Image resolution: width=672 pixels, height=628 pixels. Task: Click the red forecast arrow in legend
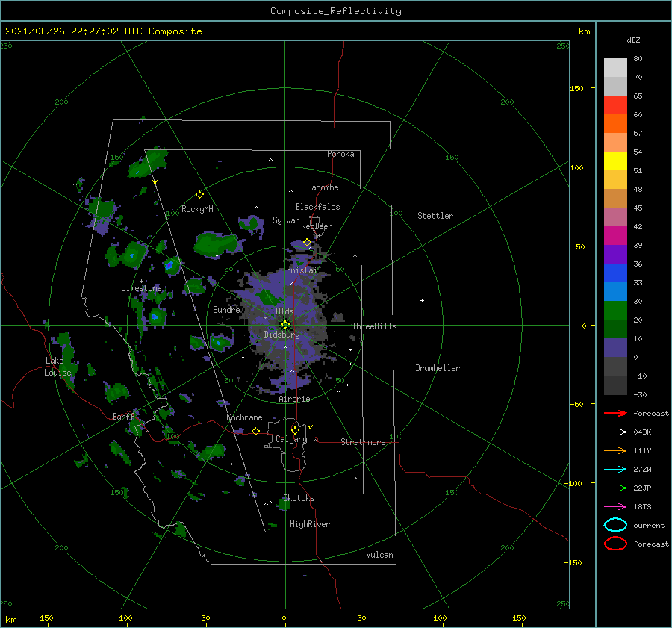tap(615, 413)
